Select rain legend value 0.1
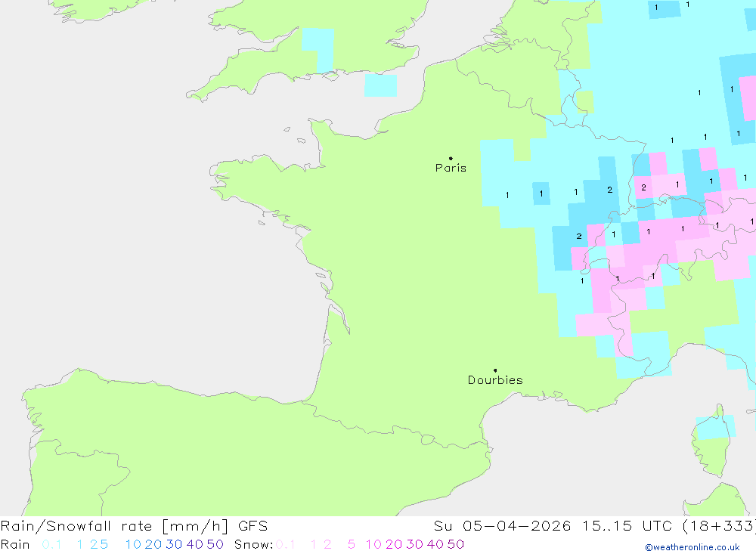 [51, 544]
